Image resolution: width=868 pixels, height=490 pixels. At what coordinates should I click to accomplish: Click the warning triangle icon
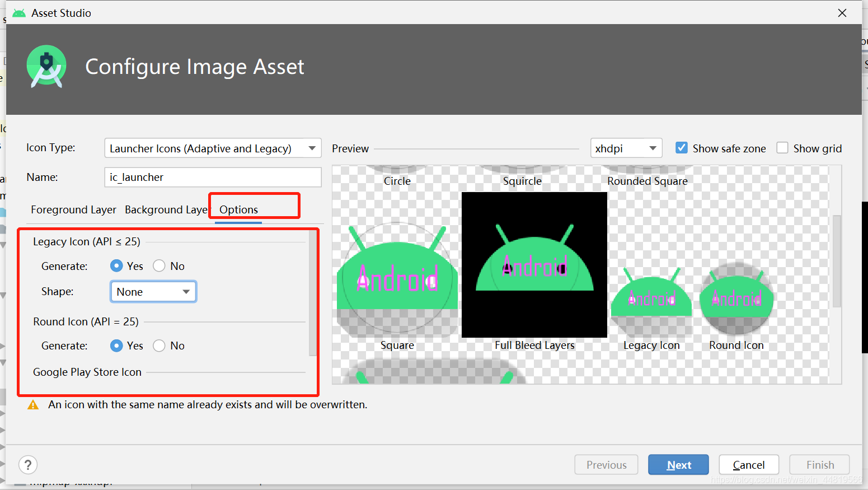33,404
